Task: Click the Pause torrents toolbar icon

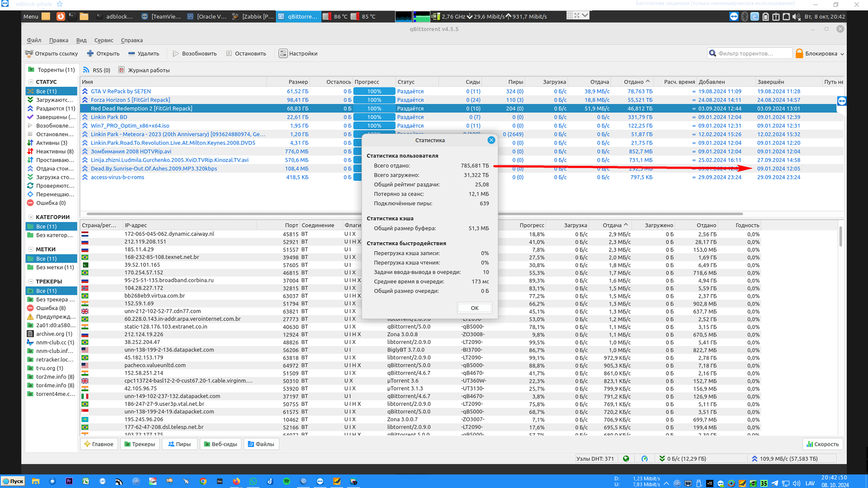Action: point(229,53)
